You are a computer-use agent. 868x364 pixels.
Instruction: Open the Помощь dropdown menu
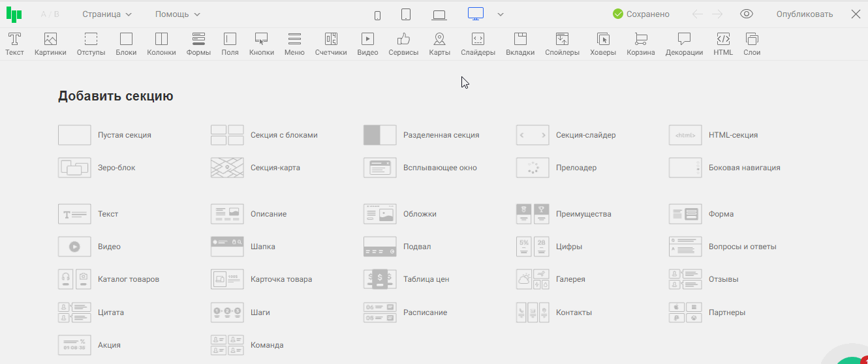tap(178, 14)
